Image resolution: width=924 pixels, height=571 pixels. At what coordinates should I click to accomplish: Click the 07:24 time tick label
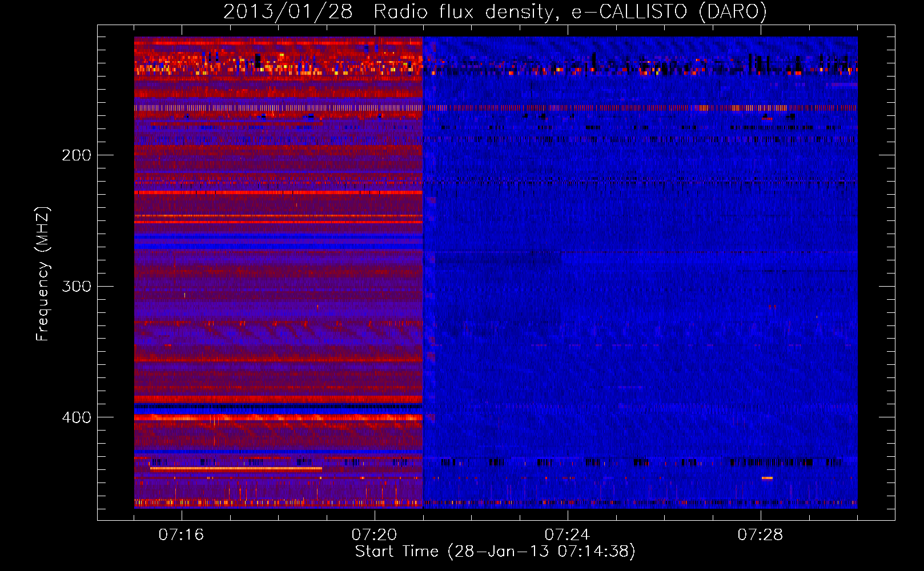tap(567, 534)
